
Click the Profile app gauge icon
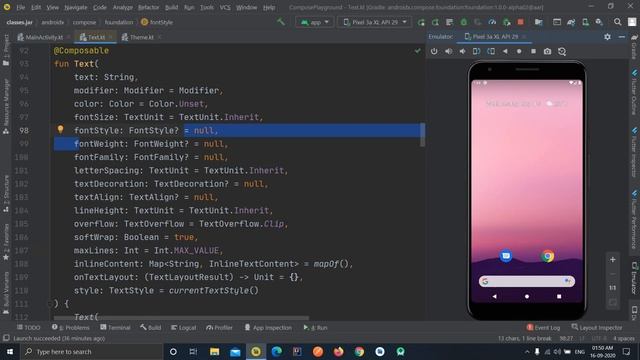492,22
